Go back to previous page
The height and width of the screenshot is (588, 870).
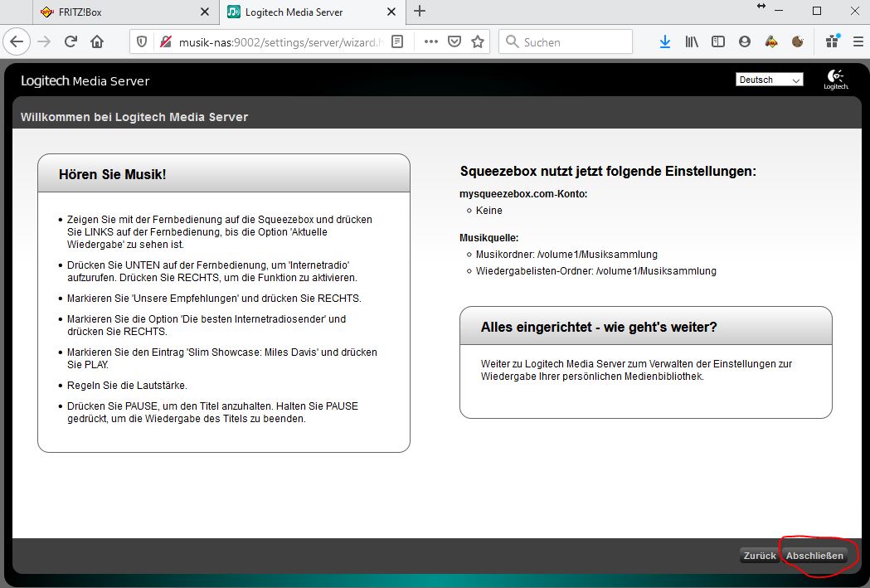(x=17, y=41)
